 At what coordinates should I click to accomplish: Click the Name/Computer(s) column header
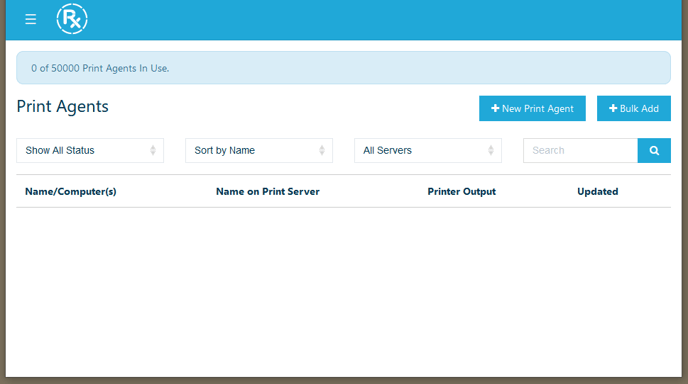pyautogui.click(x=71, y=192)
